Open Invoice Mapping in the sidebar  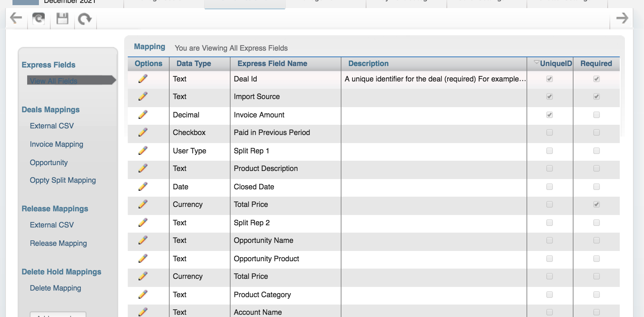57,144
